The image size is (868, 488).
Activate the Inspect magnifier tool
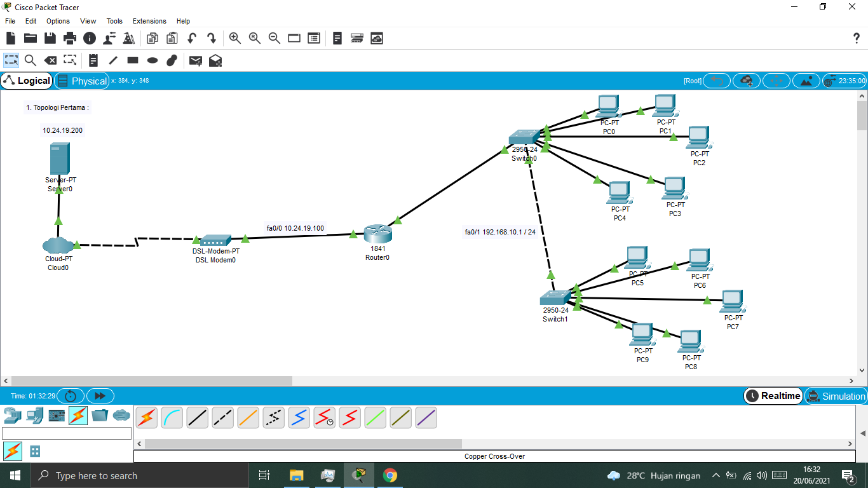pyautogui.click(x=30, y=60)
